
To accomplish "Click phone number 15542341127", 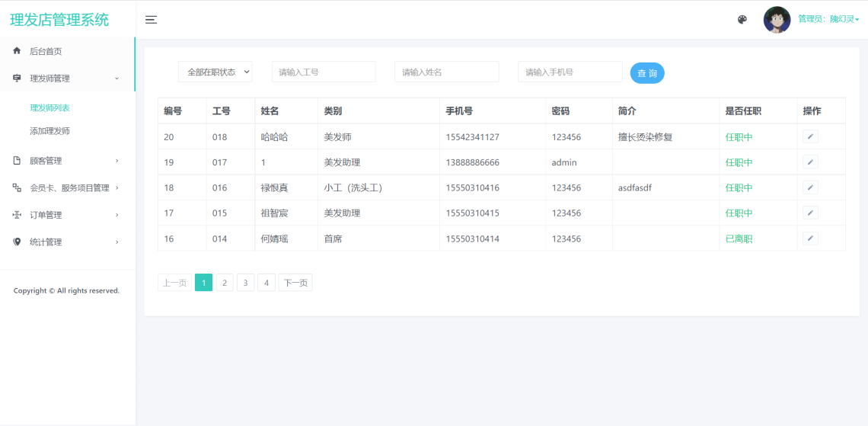I will (x=472, y=137).
